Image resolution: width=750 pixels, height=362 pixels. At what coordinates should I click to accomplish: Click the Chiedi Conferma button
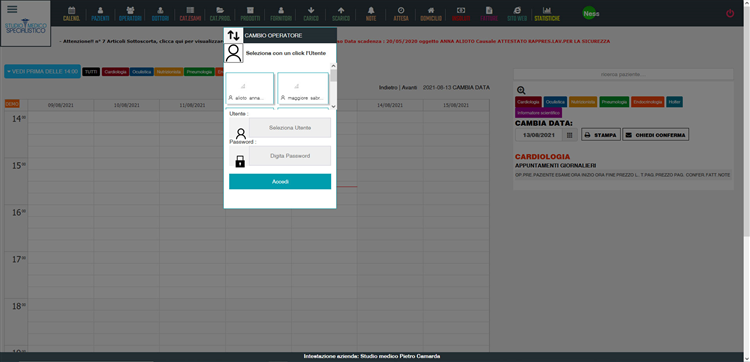[656, 135]
